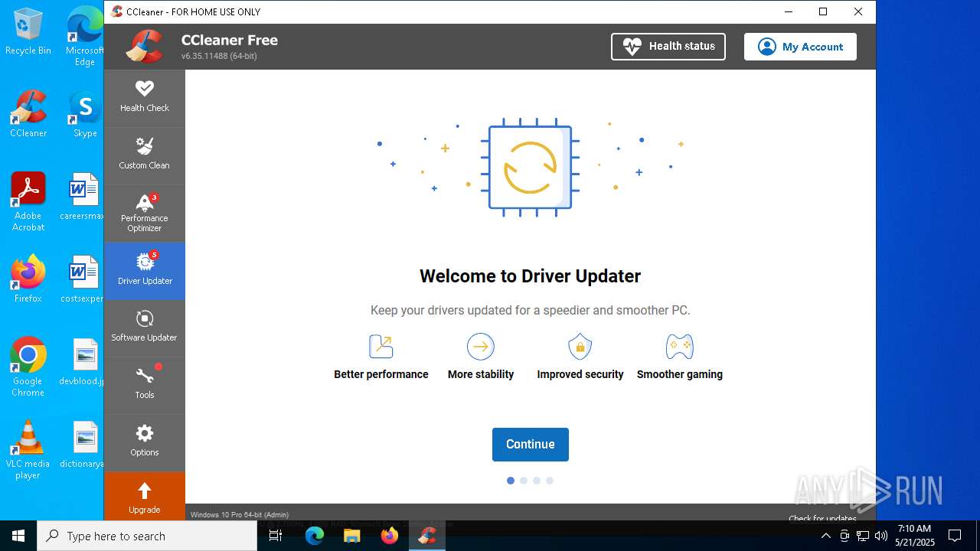Click the Windows 10 Pro 64-bit status text
The image size is (980, 551).
tap(240, 515)
